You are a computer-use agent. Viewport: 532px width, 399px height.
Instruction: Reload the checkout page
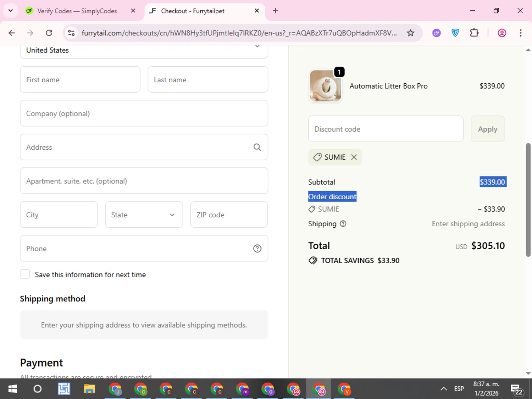pos(49,33)
